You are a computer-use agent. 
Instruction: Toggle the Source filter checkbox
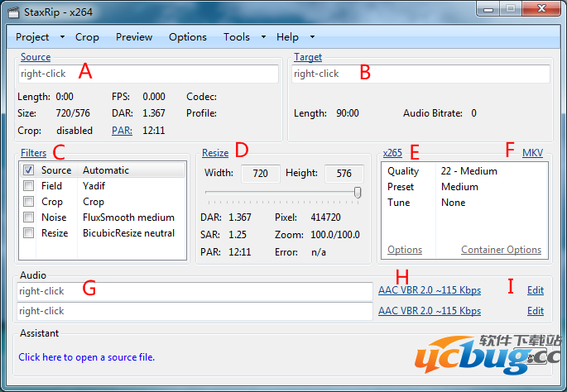pos(29,170)
